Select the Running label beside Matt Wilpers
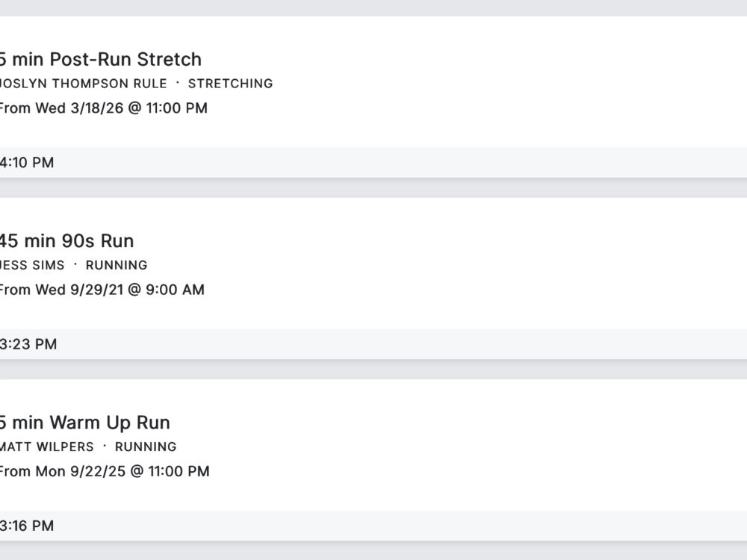This screenshot has width=747, height=560. pos(146,447)
